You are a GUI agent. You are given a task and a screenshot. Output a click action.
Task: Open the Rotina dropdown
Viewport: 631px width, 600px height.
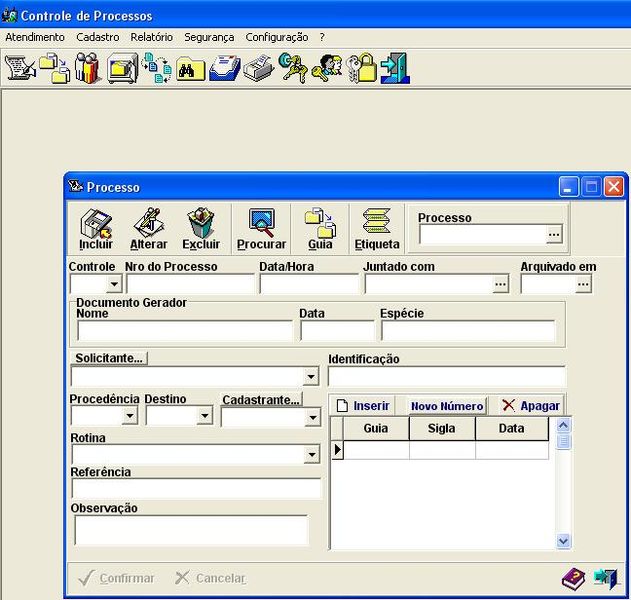tap(311, 455)
